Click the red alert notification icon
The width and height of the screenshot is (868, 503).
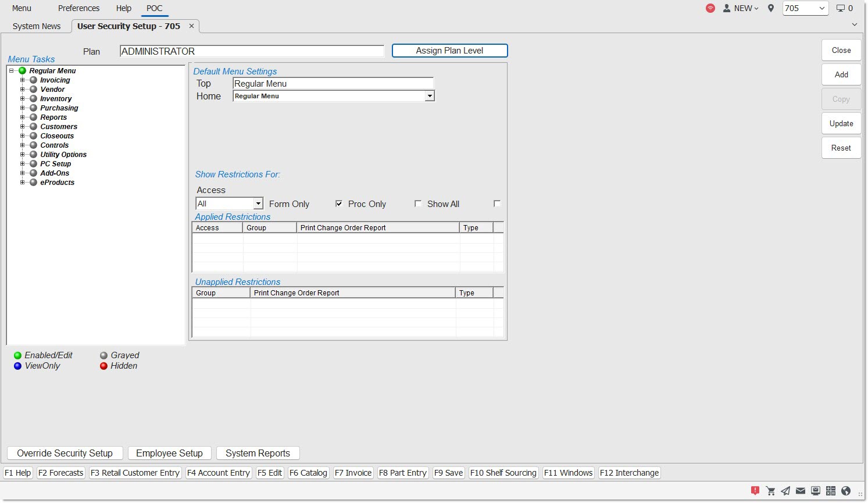pos(755,491)
